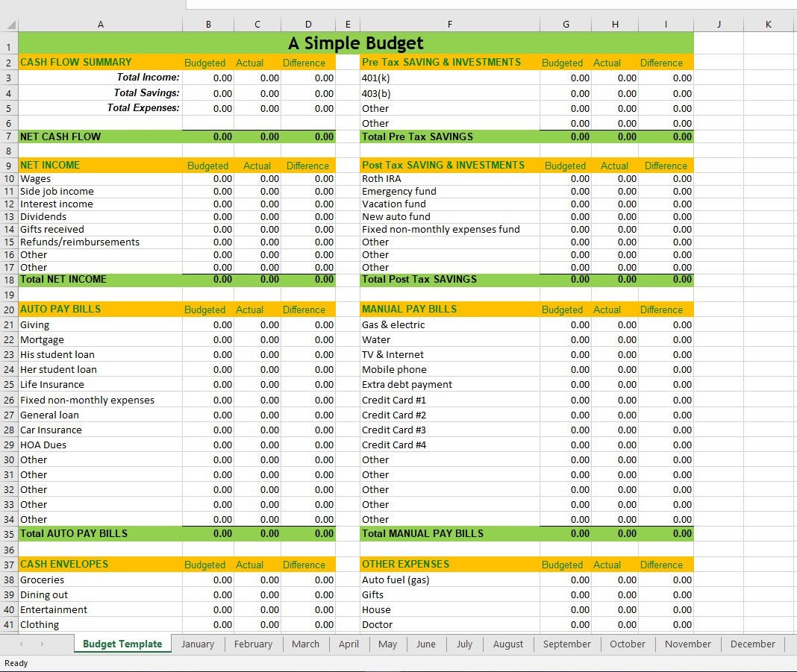Screen dimensions: 797x672
Task: Click the 'Vacation fund' cell
Action: coord(450,204)
